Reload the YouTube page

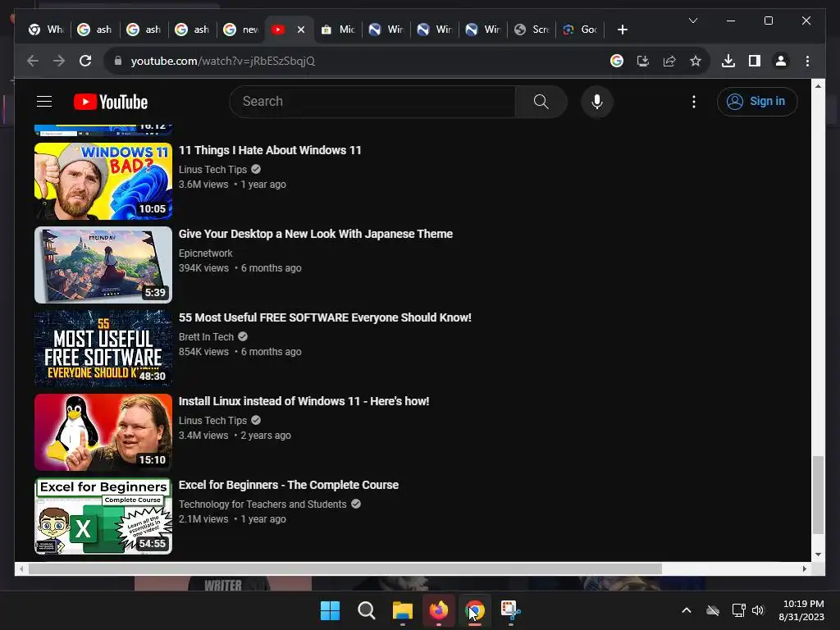pyautogui.click(x=85, y=61)
